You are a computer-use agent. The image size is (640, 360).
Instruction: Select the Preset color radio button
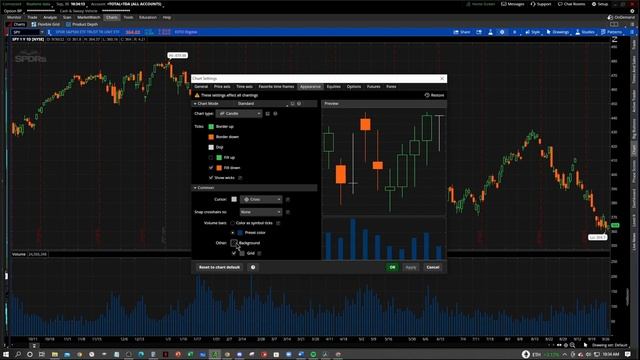click(x=233, y=233)
